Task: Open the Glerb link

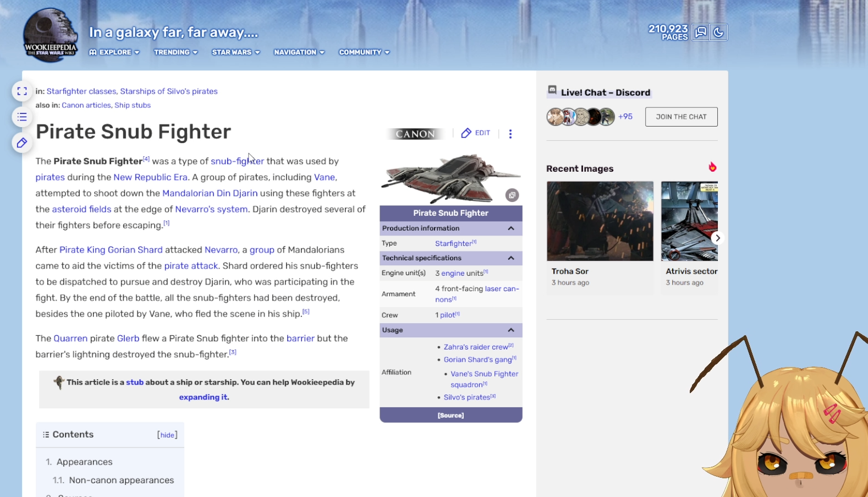Action: tap(128, 338)
